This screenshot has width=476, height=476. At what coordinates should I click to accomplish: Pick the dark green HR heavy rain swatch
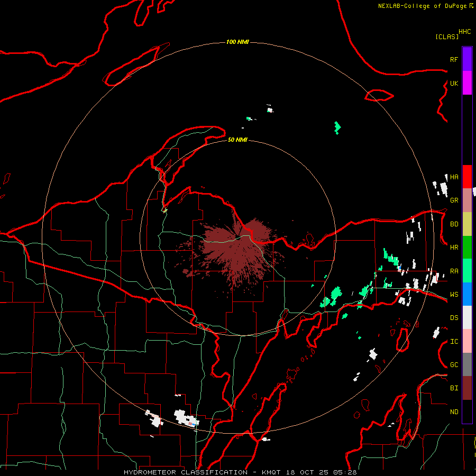(x=467, y=247)
